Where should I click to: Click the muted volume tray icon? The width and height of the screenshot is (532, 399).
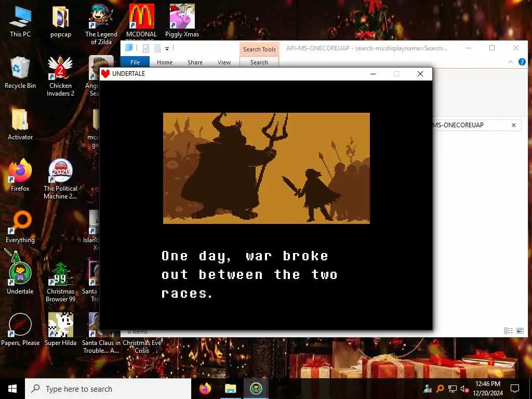[464, 389]
